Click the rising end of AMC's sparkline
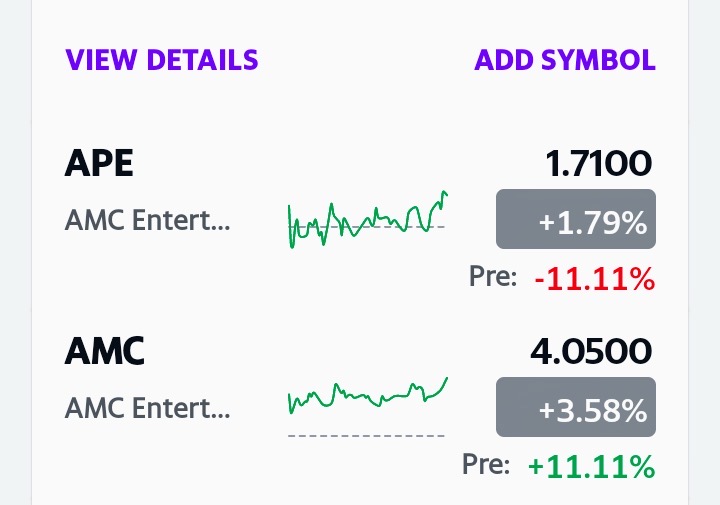 [443, 383]
